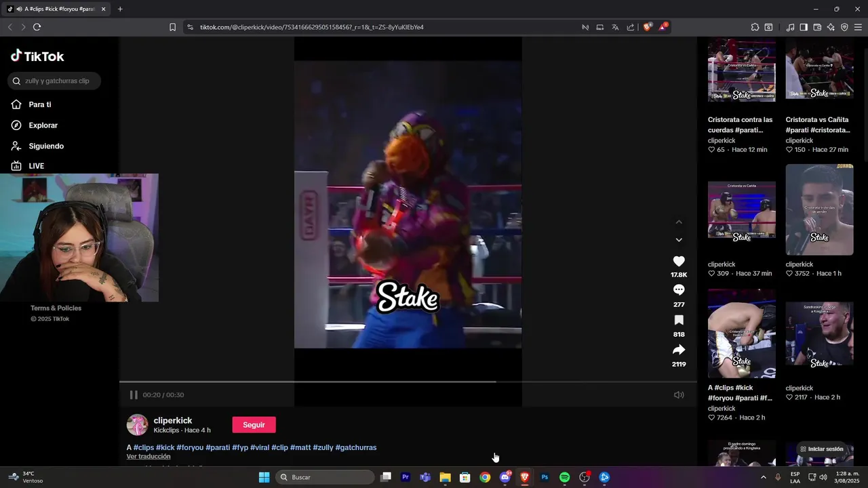Open the Brave music playlist icon

(790, 27)
